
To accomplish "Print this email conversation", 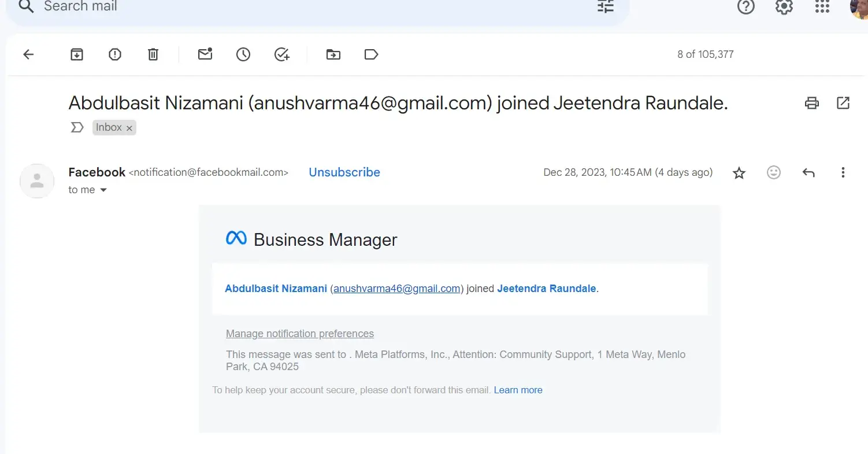I will [x=812, y=103].
